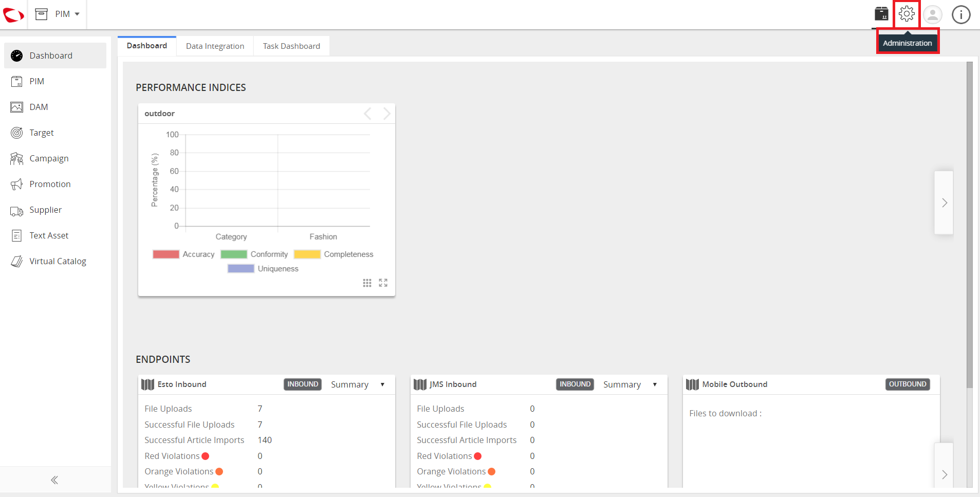Go to next chart in outdoor card
980x497 pixels.
click(386, 114)
